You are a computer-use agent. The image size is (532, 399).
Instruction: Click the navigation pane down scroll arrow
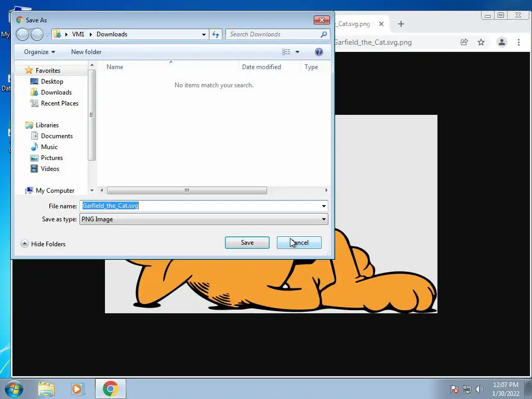coord(92,191)
